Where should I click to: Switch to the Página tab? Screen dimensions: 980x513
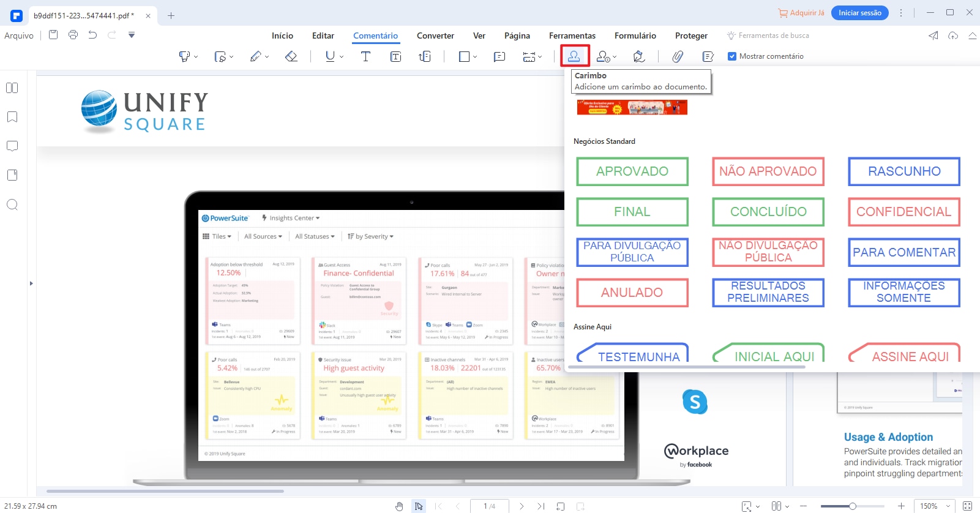point(517,36)
